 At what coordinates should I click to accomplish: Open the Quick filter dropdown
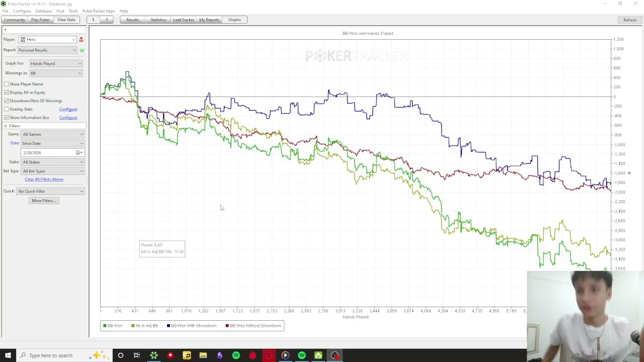coord(51,191)
